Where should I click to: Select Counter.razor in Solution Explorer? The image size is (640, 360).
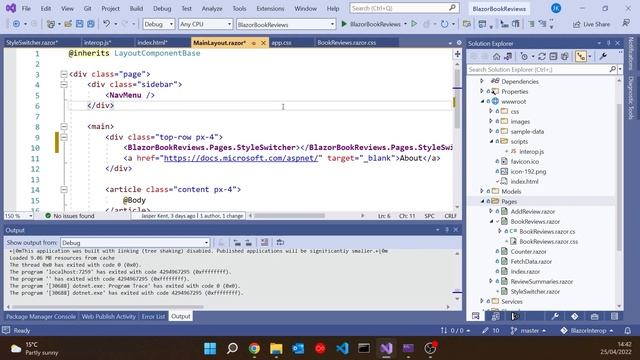[528, 251]
